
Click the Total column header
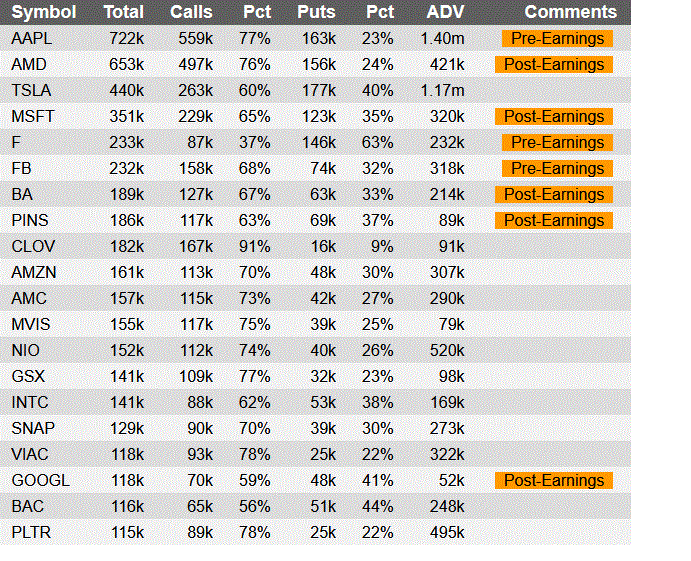pos(123,12)
